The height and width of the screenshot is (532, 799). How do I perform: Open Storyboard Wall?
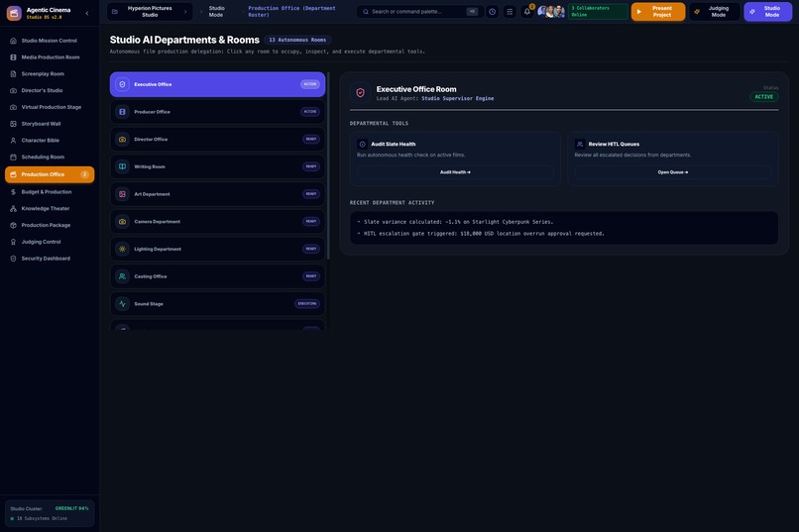(x=50, y=124)
